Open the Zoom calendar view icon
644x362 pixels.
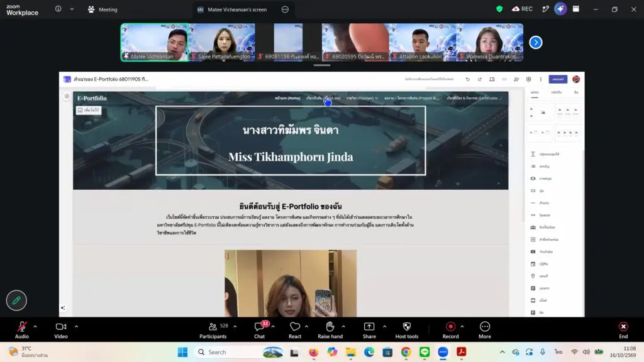pos(576,9)
